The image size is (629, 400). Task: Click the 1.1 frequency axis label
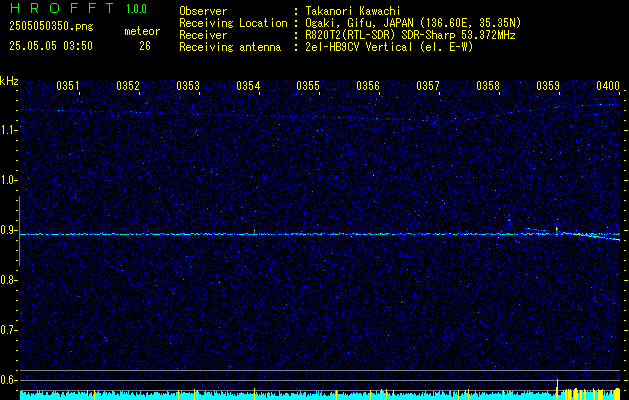click(7, 130)
